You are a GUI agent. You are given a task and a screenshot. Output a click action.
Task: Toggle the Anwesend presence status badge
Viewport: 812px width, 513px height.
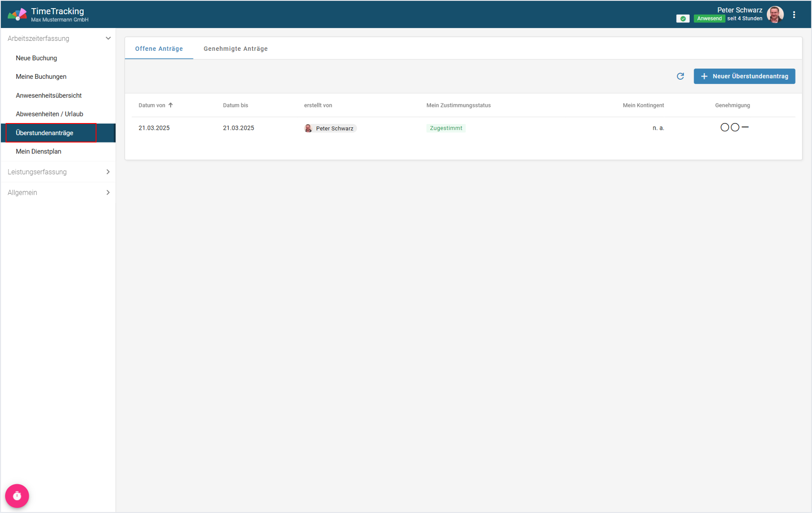709,19
